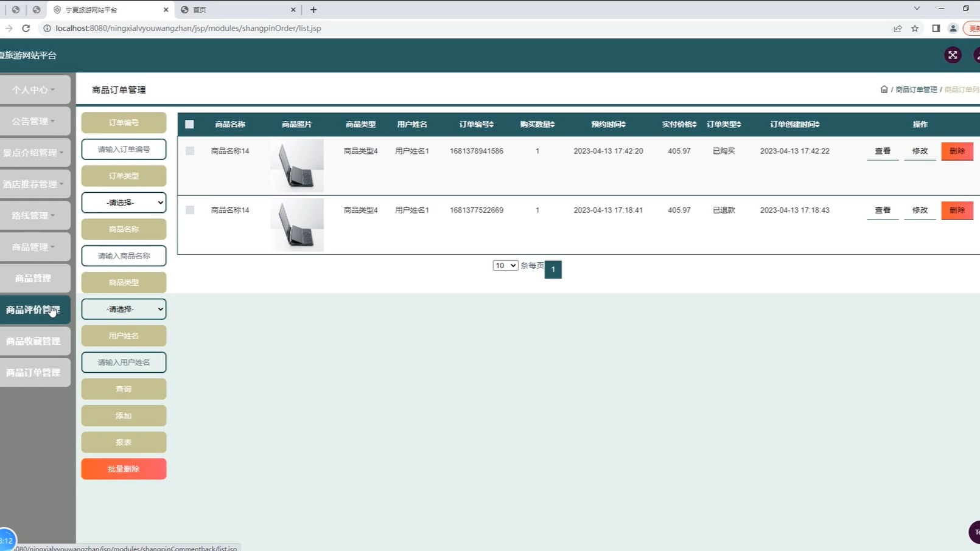Sort by 购买数量 column header
Screen dimensions: 980x551
[x=537, y=124]
